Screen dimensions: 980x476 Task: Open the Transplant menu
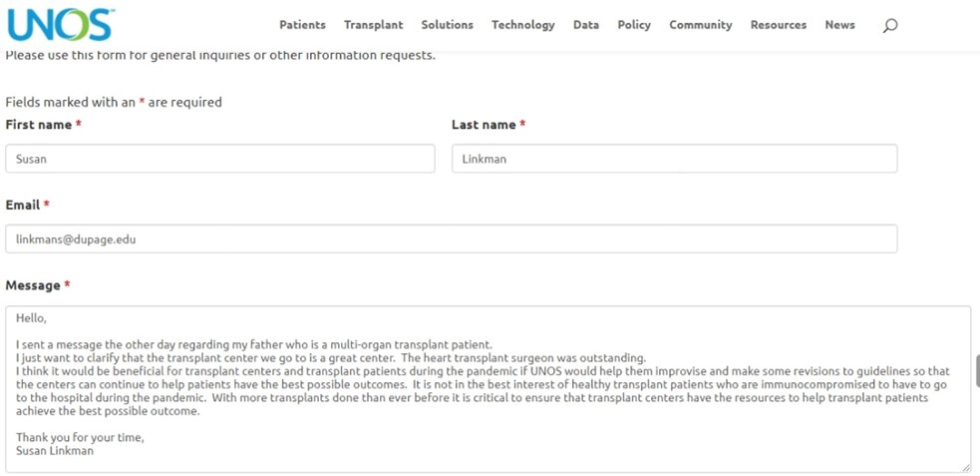tap(374, 25)
